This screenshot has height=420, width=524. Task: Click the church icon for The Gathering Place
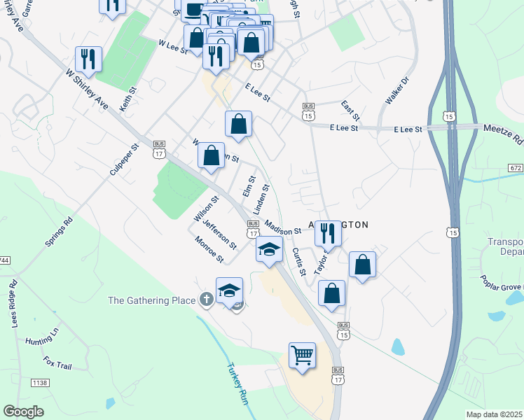tap(206, 299)
